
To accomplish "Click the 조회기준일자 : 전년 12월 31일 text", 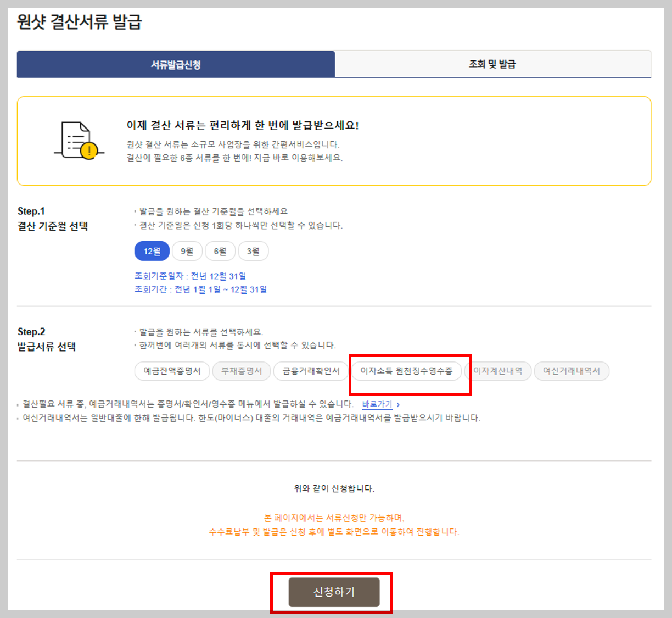I will (191, 276).
